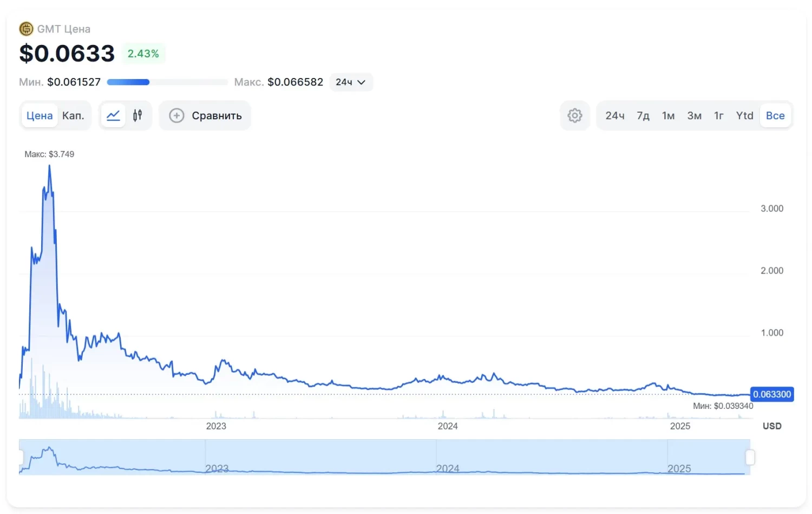Select the Кап. market cap tab
The height and width of the screenshot is (514, 812).
coord(73,115)
